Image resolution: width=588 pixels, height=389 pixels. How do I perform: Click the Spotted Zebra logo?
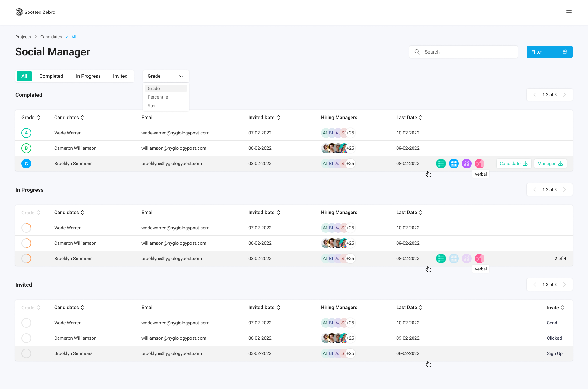point(35,12)
